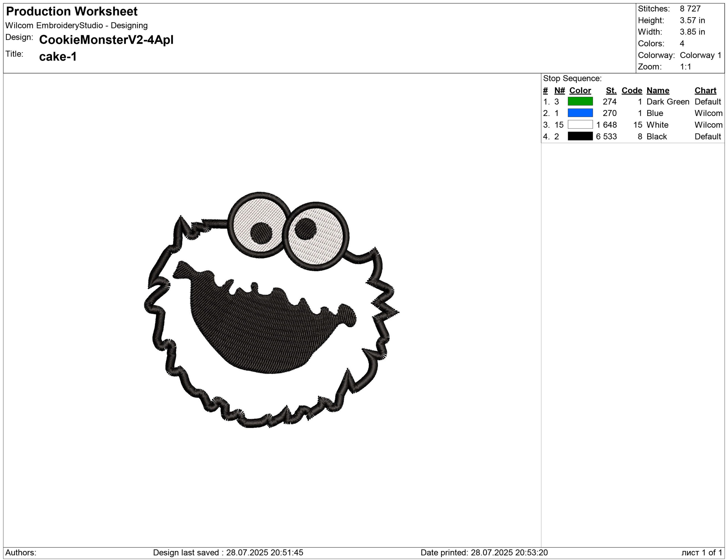
Task: Click the Black thread color swatch
Action: coord(580,136)
